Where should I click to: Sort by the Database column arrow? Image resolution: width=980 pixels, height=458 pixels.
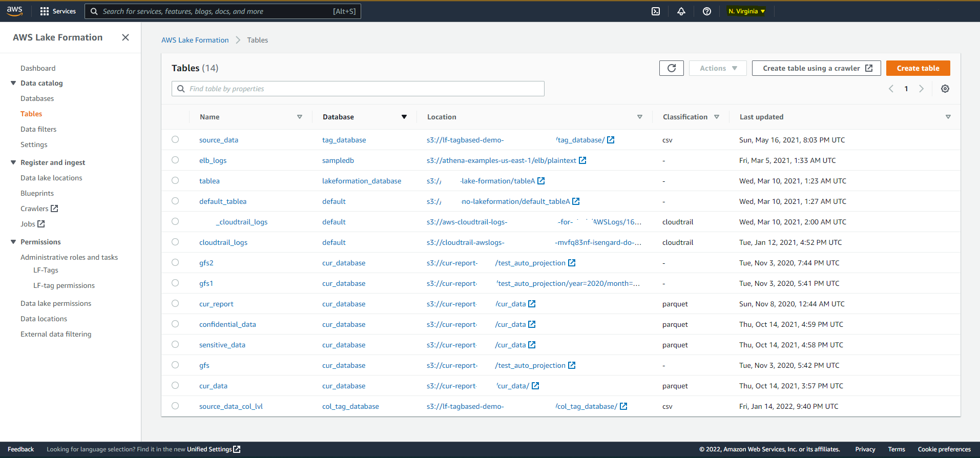pyautogui.click(x=404, y=117)
